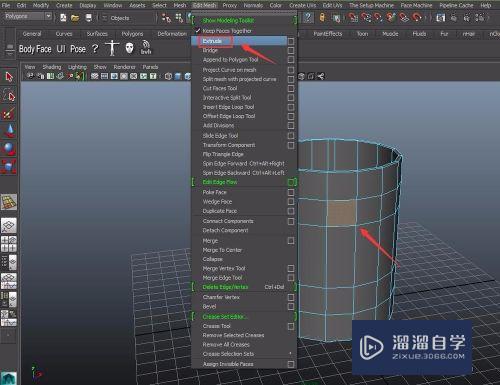Viewport: 500px width, 385px height.
Task: Switch to the Muscle shelf tab
Action: tap(390, 34)
